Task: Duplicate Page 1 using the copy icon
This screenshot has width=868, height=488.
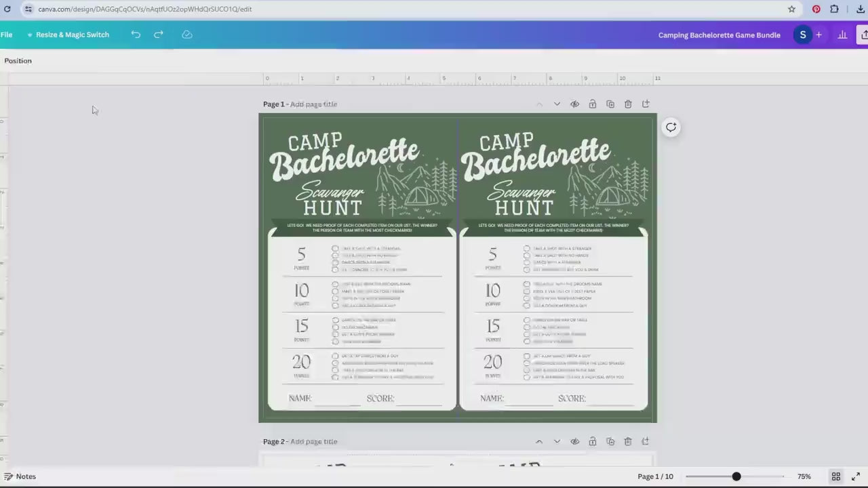Action: [610, 104]
